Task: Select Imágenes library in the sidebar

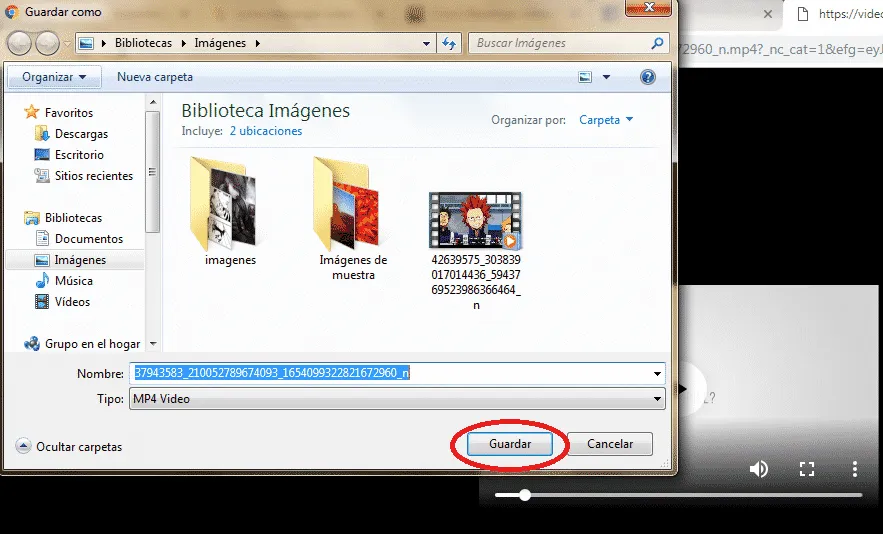Action: coord(80,260)
